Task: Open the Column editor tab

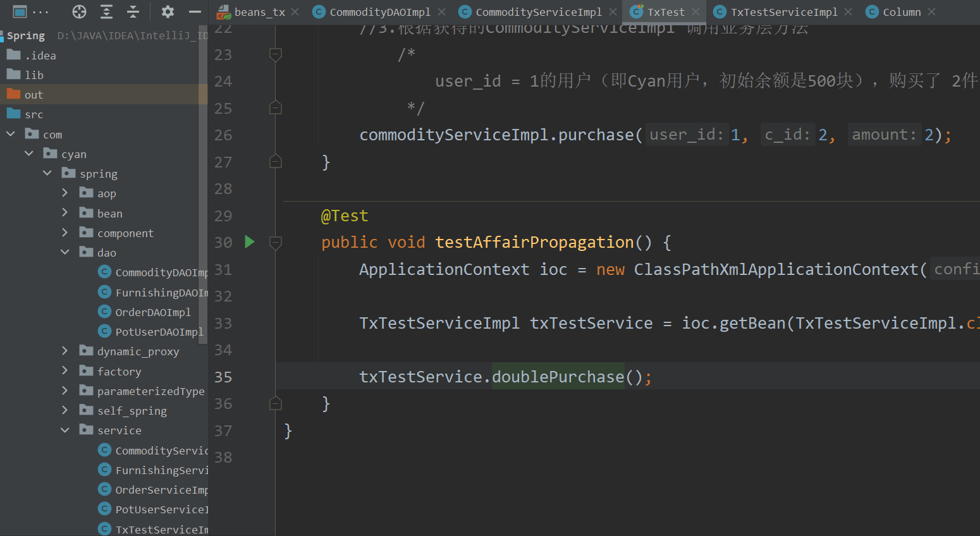Action: [x=902, y=11]
